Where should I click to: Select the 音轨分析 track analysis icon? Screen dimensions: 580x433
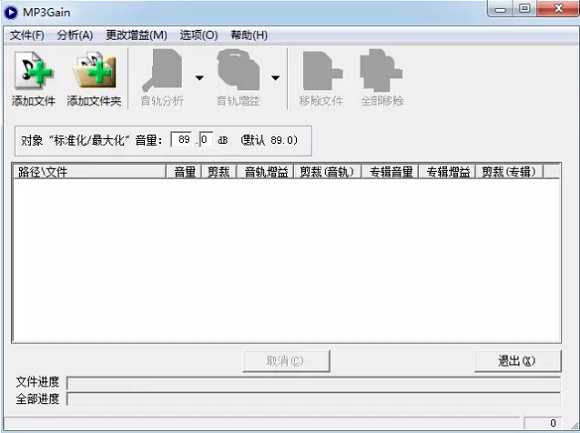[x=162, y=70]
